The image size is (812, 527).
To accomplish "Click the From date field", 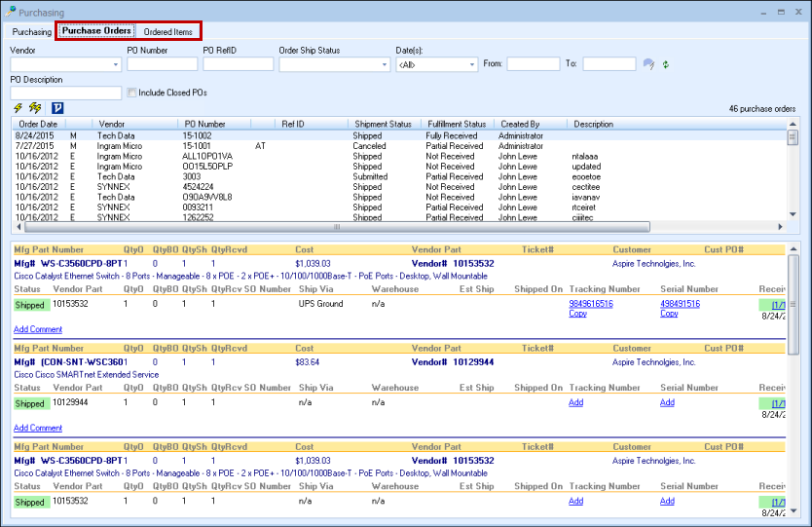I will point(533,64).
